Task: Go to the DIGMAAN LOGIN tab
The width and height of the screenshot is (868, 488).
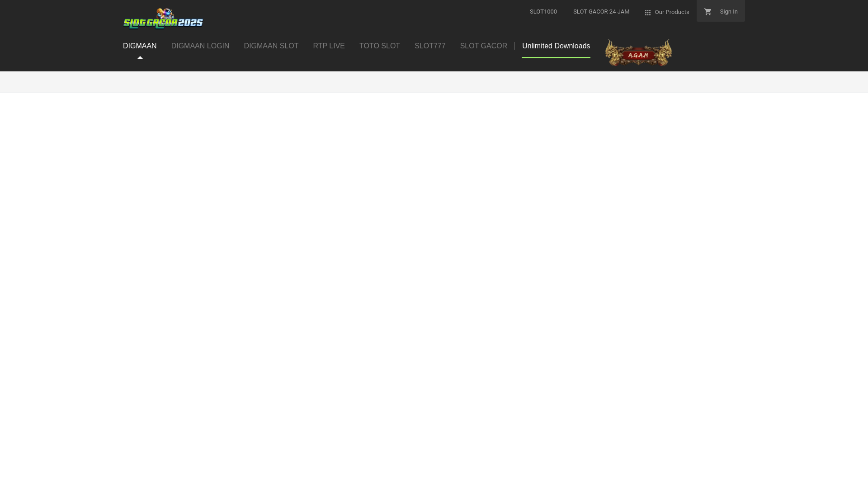Action: 200,46
